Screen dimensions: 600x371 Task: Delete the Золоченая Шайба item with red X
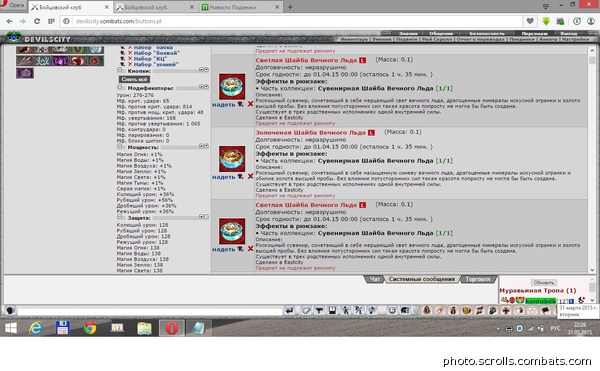point(250,176)
